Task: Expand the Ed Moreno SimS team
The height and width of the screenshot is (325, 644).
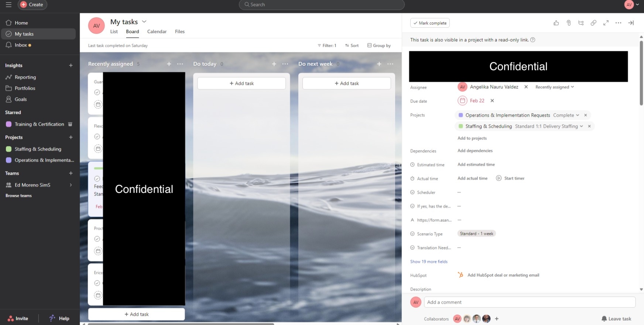Action: 71,185
